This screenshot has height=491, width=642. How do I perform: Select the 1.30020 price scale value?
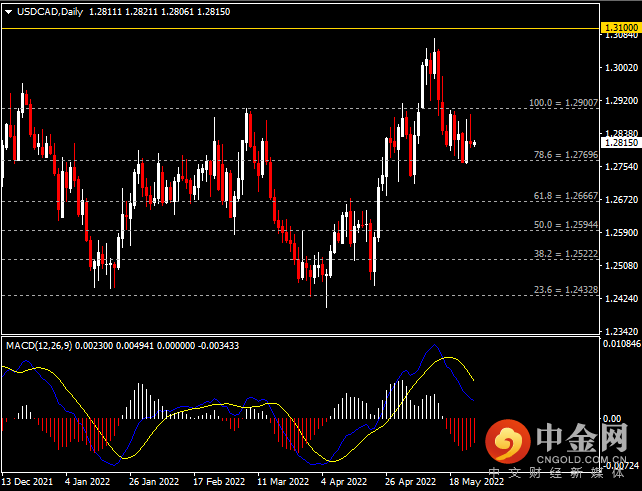point(622,68)
